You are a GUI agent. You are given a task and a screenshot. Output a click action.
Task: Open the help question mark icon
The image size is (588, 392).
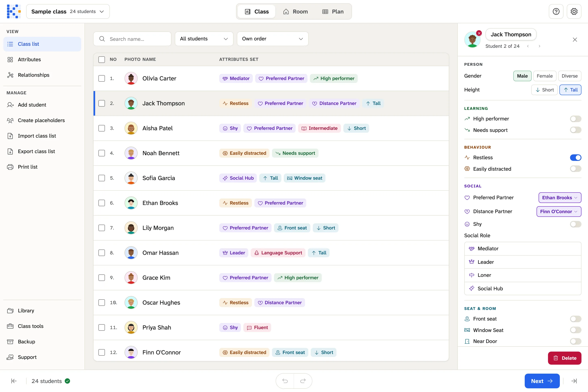point(556,11)
